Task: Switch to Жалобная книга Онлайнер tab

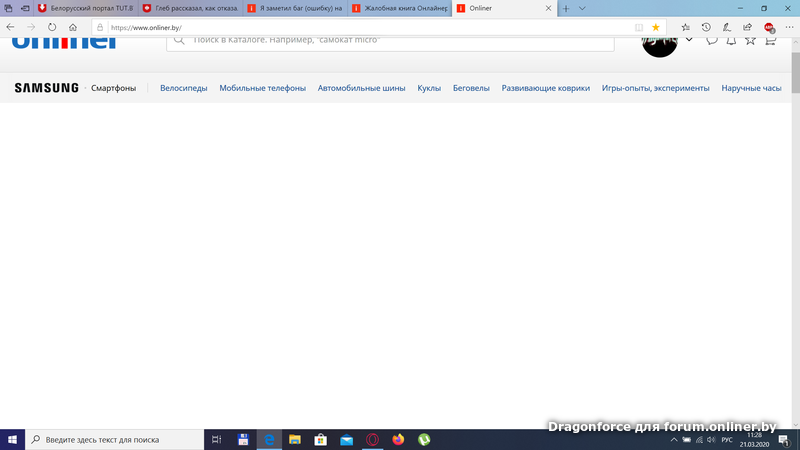Action: coord(400,8)
